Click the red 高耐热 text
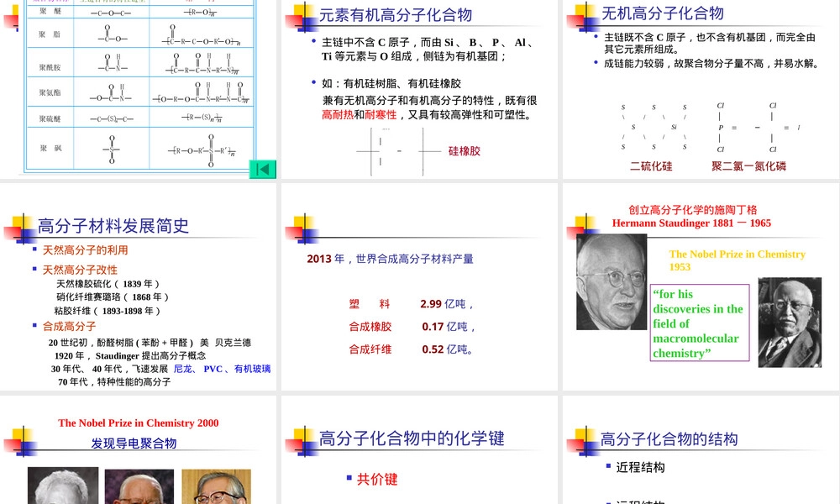Screen dimensions: 840x504 pyautogui.click(x=338, y=114)
